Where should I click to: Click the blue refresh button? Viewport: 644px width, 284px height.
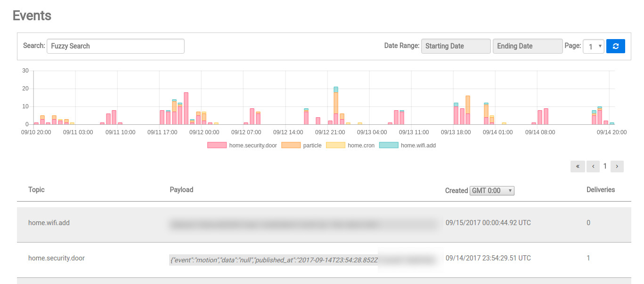[615, 46]
